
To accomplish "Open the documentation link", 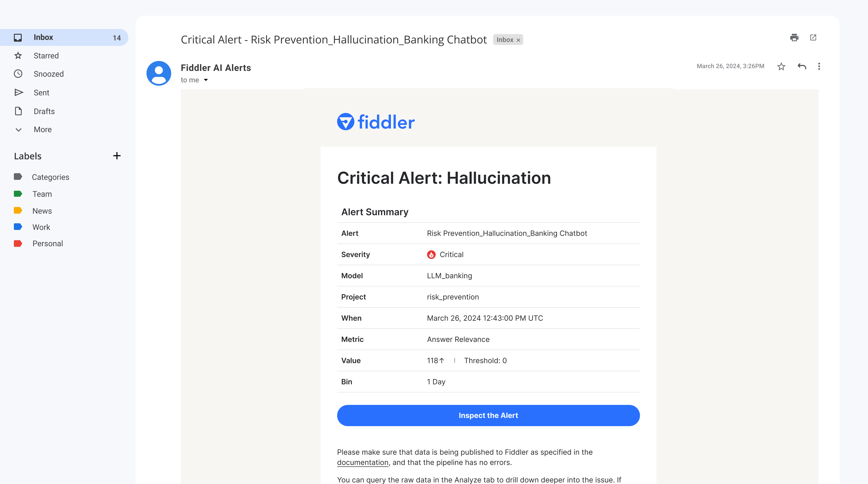I will click(x=363, y=462).
